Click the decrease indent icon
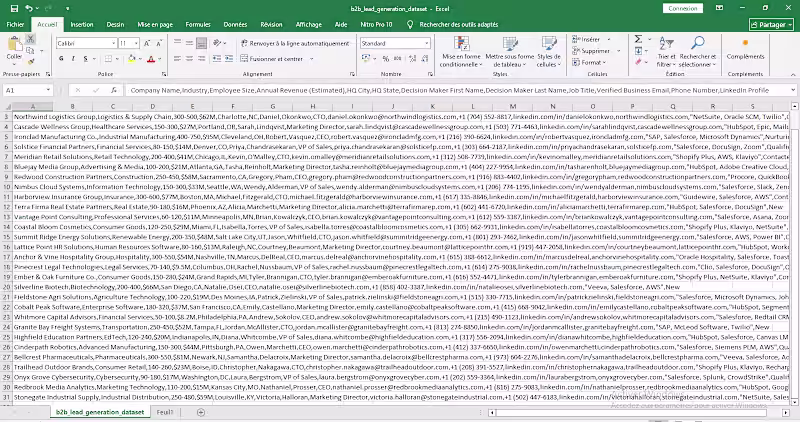Viewport: 800px width, 422px height. pos(217,59)
